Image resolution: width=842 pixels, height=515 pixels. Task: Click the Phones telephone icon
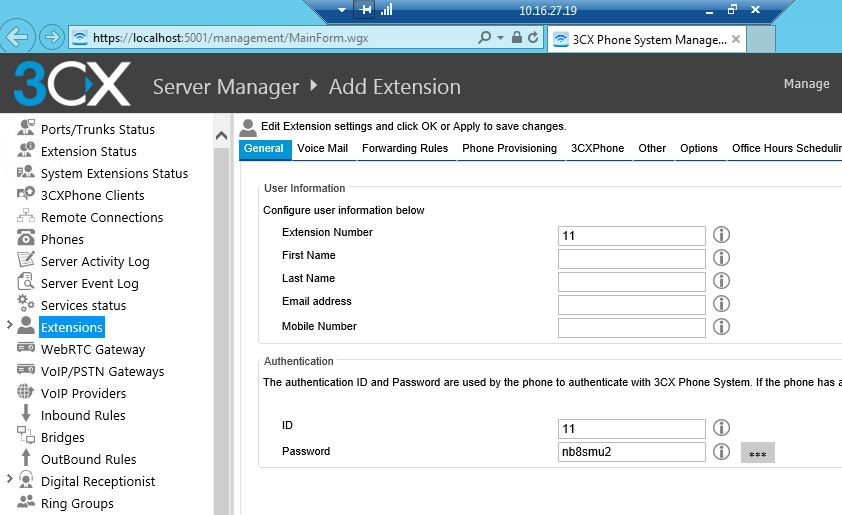click(x=26, y=238)
